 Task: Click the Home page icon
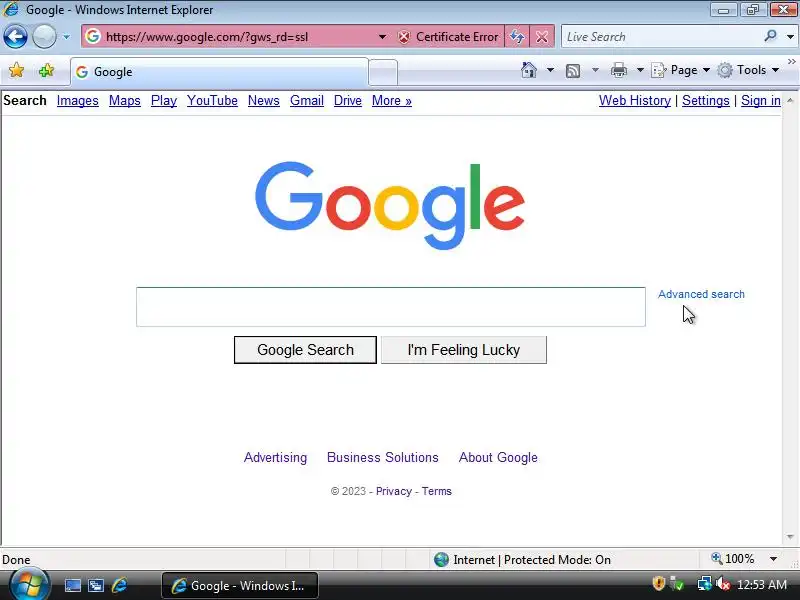[x=529, y=70]
